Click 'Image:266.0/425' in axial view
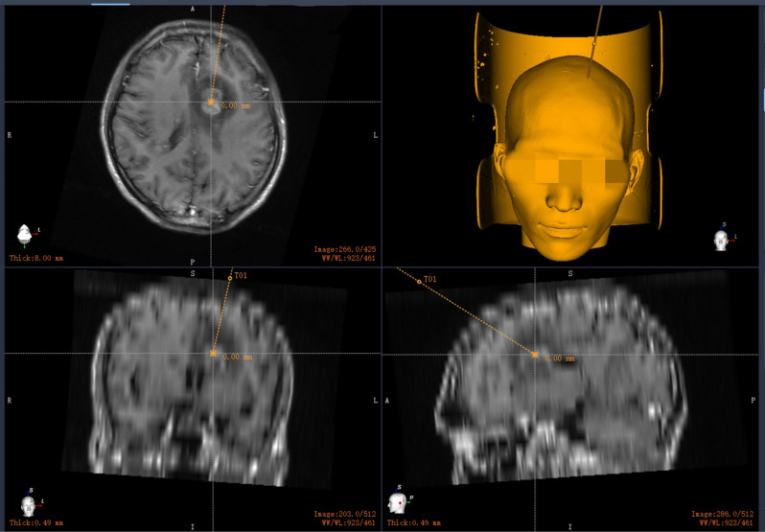The width and height of the screenshot is (765, 532). [345, 249]
